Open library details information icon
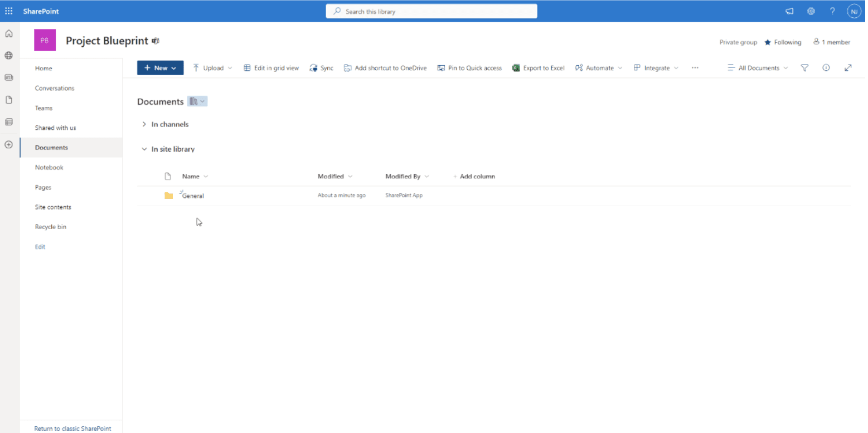The width and height of the screenshot is (868, 433). click(x=826, y=67)
